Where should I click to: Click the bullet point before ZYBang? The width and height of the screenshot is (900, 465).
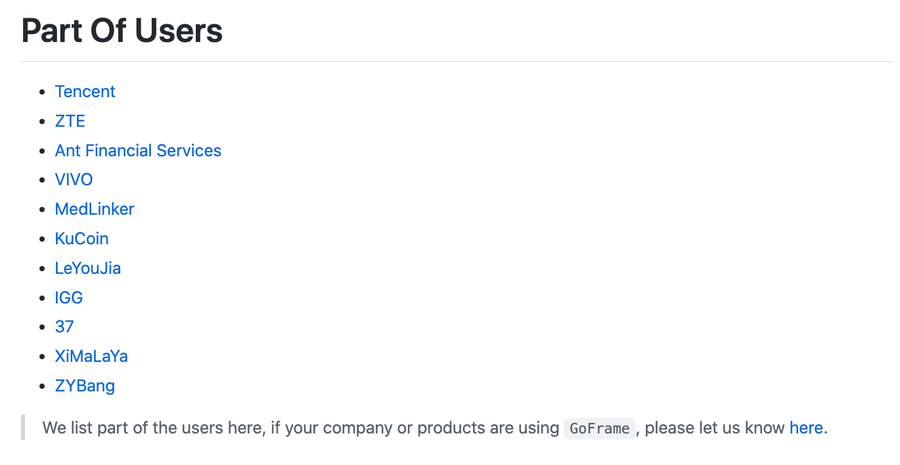(41, 386)
